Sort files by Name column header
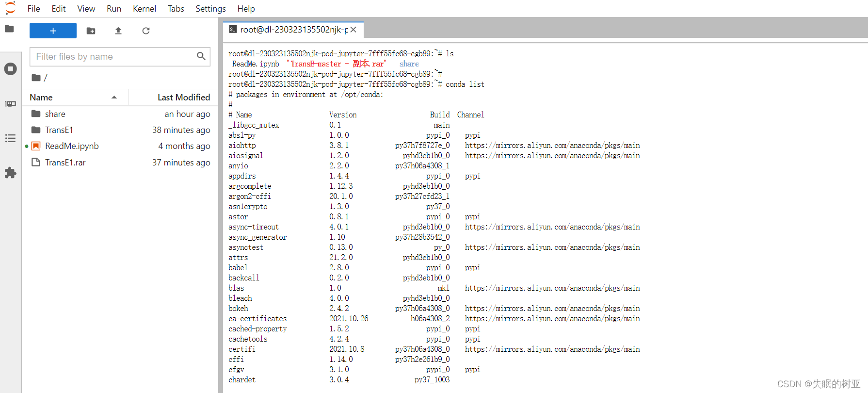Screen dimensions: 868x393 [x=75, y=98]
